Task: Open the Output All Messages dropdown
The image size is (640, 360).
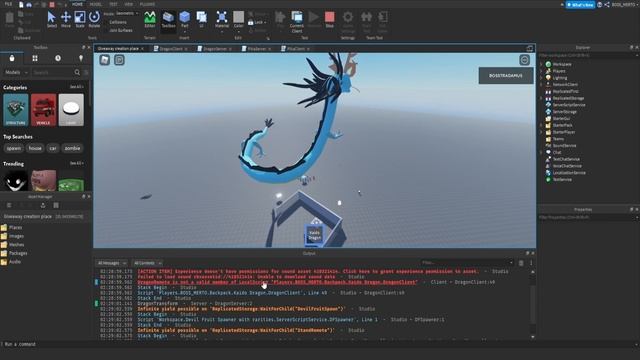Action: pyautogui.click(x=111, y=263)
